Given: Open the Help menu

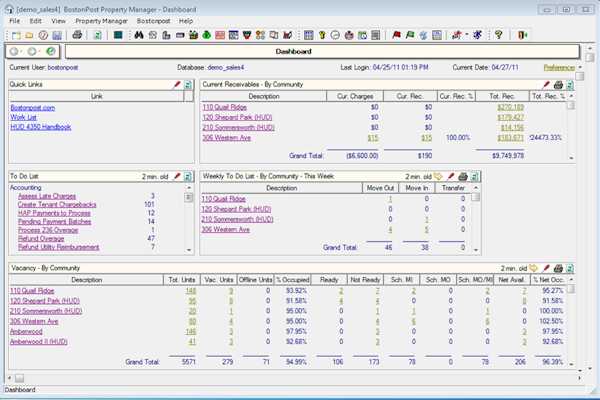Looking at the screenshot, I should coord(186,21).
